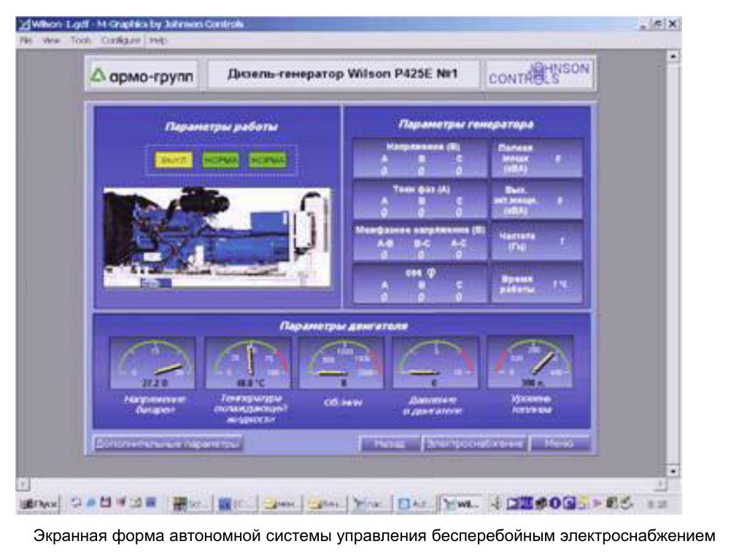Click the Полная мощность (кВА) panel
Screen dimensions: 747x560
[537, 158]
